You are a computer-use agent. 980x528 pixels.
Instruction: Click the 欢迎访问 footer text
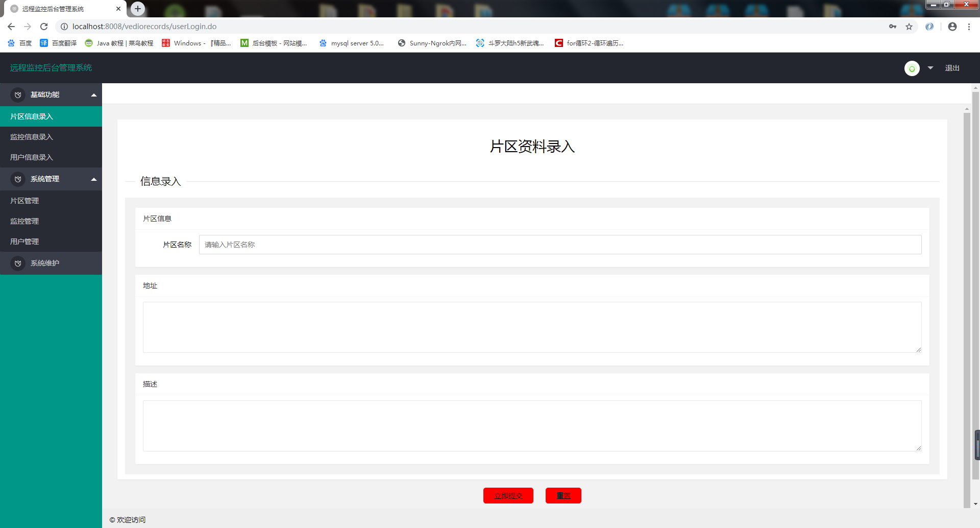click(131, 520)
